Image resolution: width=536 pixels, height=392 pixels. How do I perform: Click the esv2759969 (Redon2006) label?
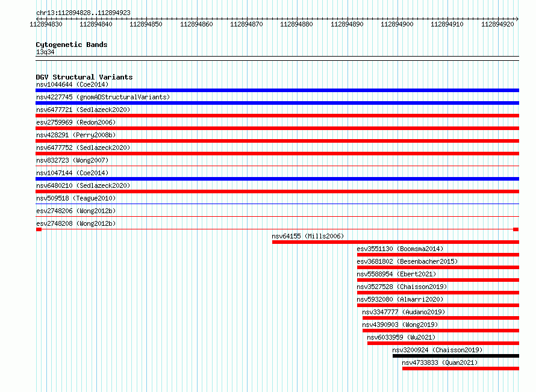[76, 122]
